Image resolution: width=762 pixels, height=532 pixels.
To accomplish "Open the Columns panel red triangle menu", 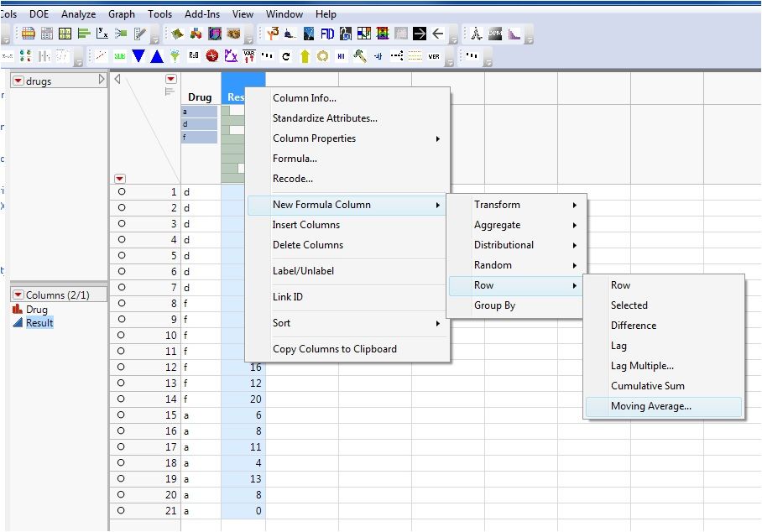I will pyautogui.click(x=18, y=295).
